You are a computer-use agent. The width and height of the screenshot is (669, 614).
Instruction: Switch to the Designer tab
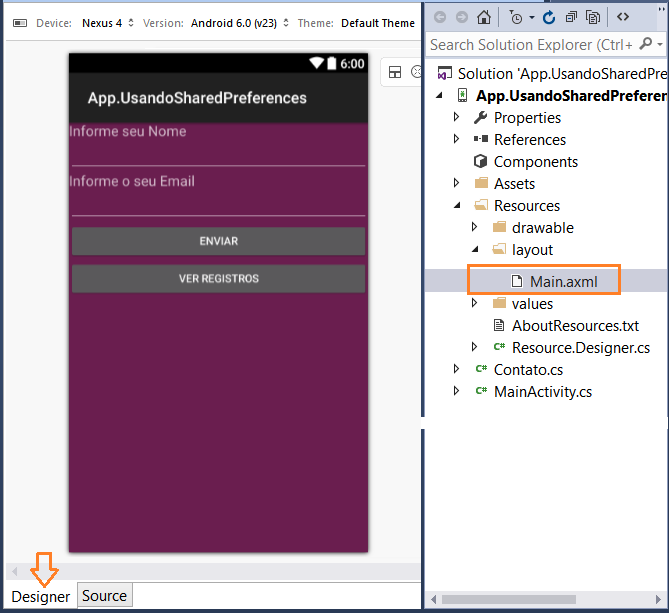pos(41,597)
